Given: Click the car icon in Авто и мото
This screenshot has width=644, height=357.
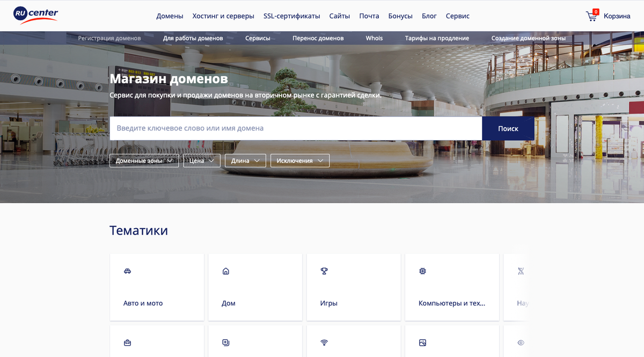Looking at the screenshot, I should tap(127, 271).
